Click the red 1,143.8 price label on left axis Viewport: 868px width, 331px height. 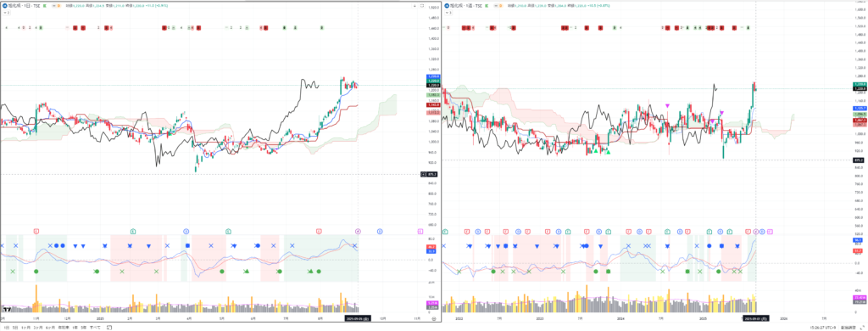point(433,104)
